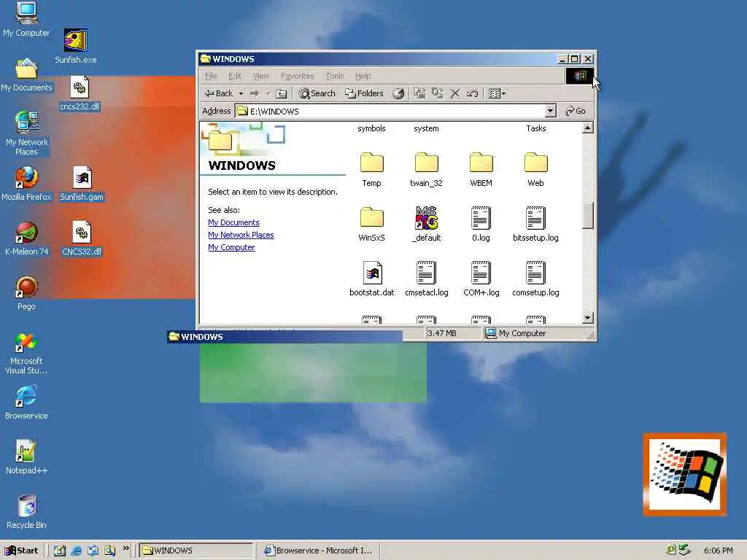Open My Computer desktop icon
Viewport: 747px width, 560px height.
click(26, 20)
